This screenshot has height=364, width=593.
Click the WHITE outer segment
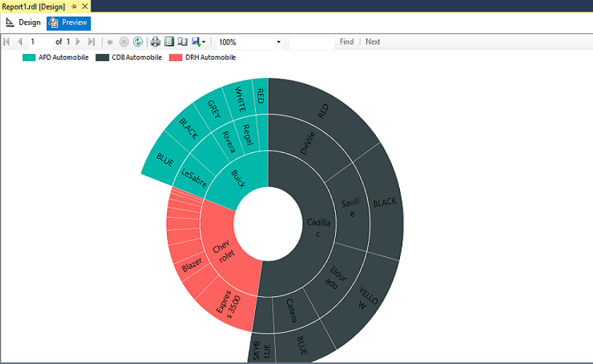pos(240,100)
